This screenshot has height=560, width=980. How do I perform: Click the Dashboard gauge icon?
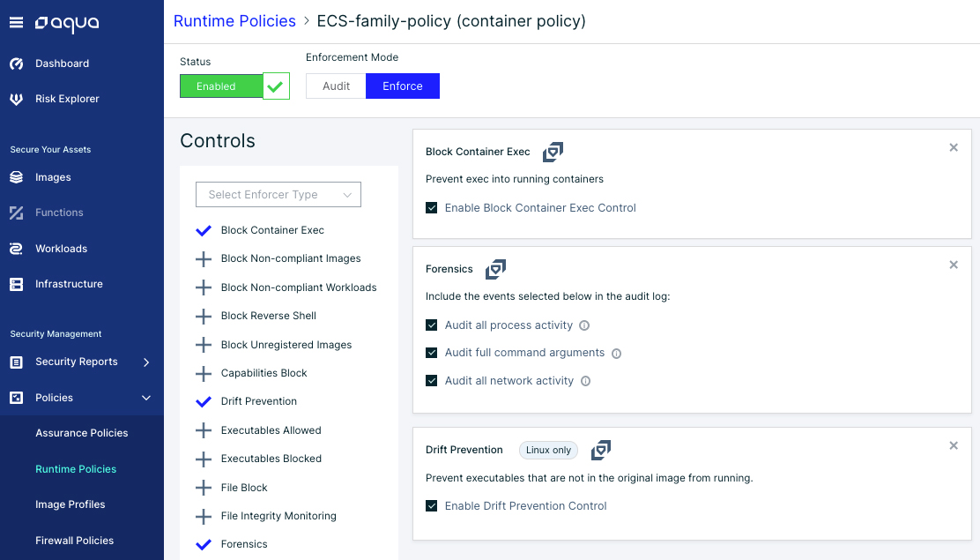pyautogui.click(x=16, y=63)
